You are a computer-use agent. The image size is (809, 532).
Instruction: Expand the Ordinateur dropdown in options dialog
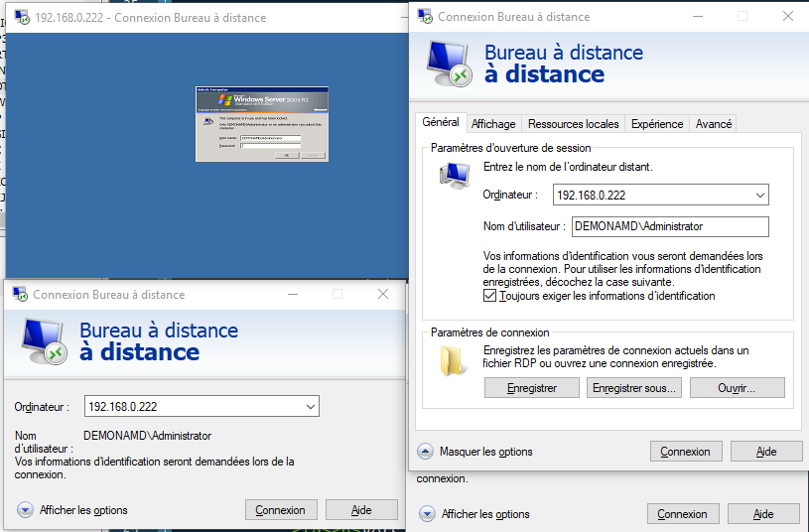[x=759, y=196]
